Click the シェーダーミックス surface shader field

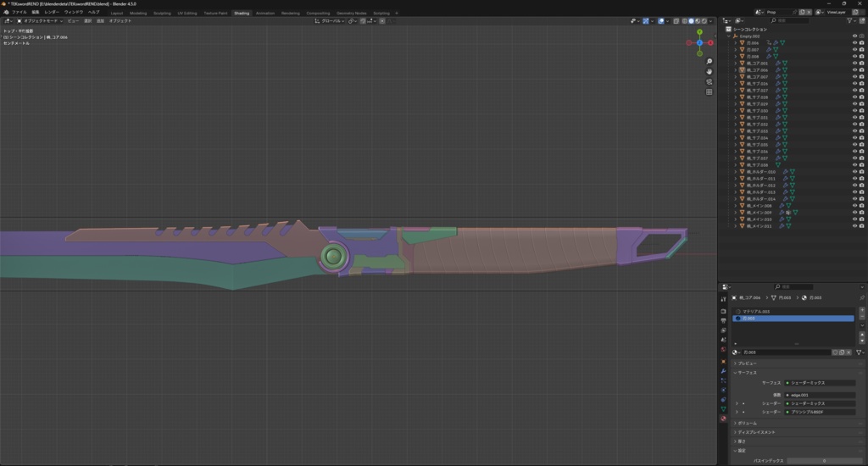point(820,383)
